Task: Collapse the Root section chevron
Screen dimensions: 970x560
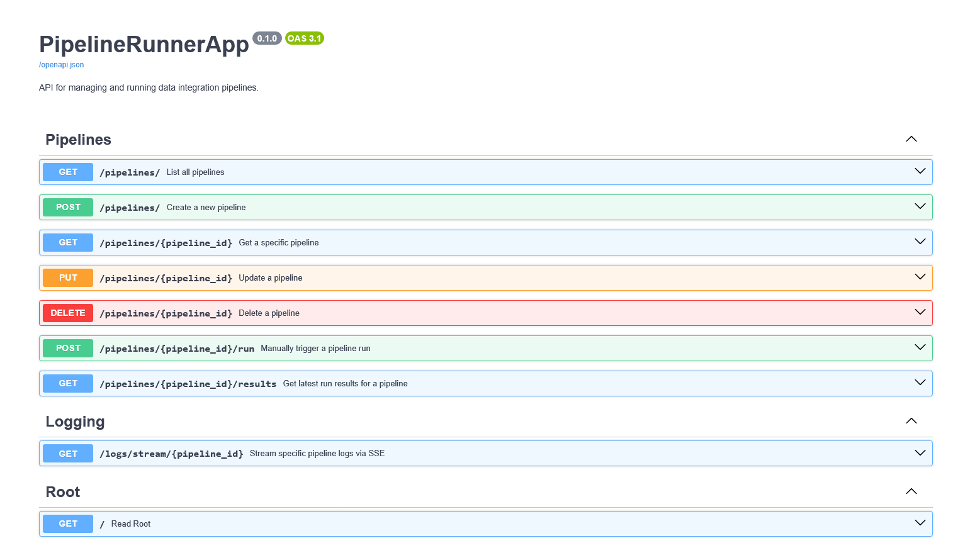Action: click(x=911, y=491)
